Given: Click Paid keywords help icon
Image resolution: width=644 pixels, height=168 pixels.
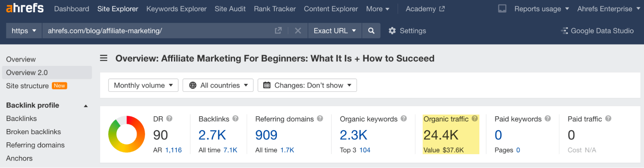Looking at the screenshot, I should coord(548,118).
